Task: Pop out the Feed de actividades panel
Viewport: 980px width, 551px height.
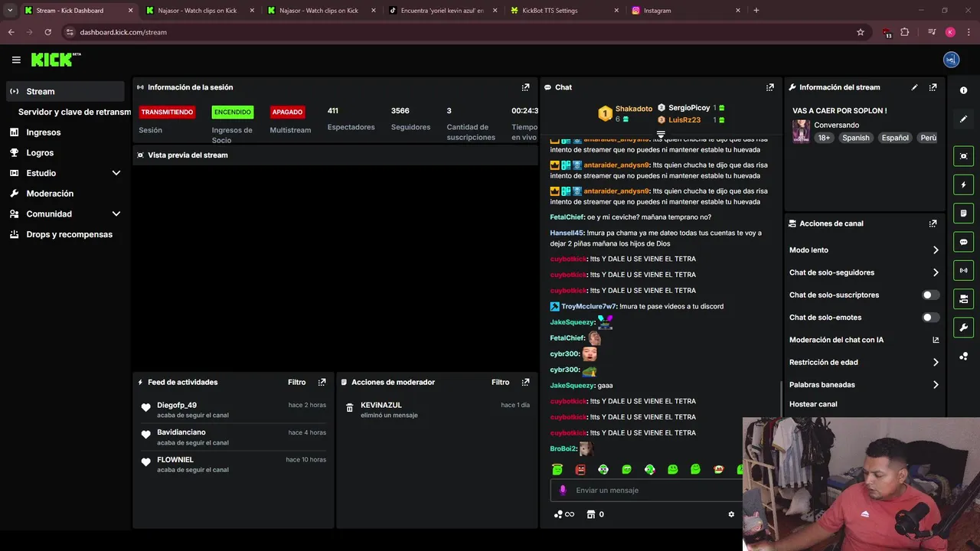Action: [x=322, y=382]
